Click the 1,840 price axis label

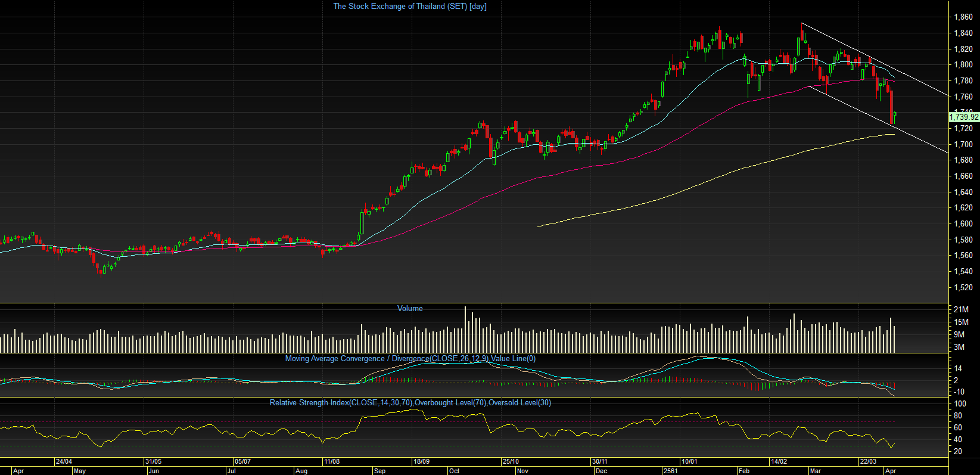coord(963,33)
